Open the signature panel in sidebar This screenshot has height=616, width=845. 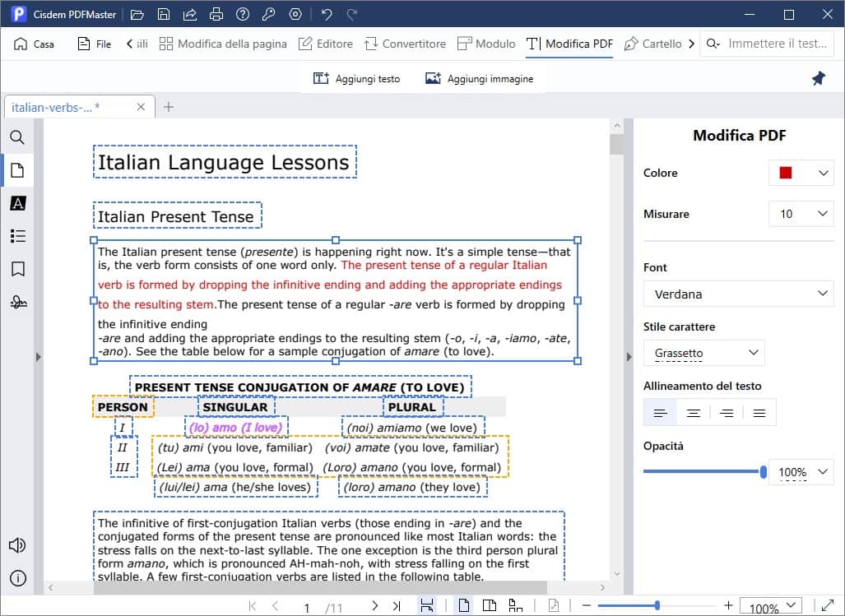[x=16, y=302]
